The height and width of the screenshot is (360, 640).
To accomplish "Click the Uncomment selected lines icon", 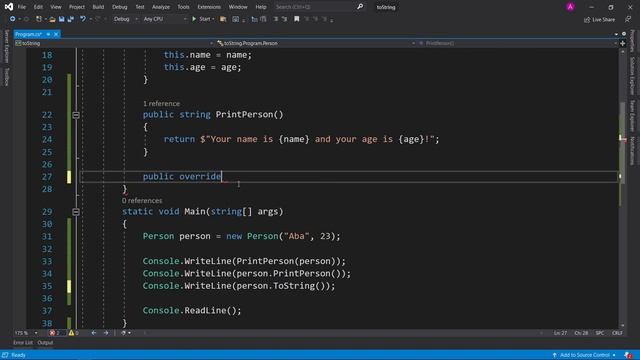I will (x=284, y=19).
